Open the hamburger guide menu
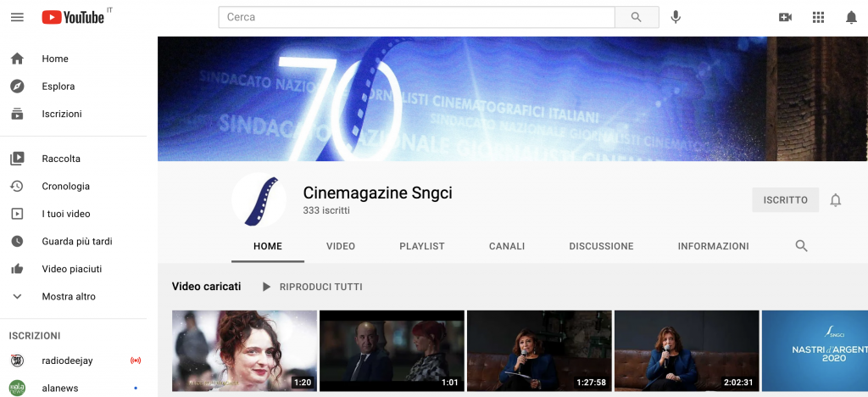This screenshot has height=397, width=868. pyautogui.click(x=17, y=17)
